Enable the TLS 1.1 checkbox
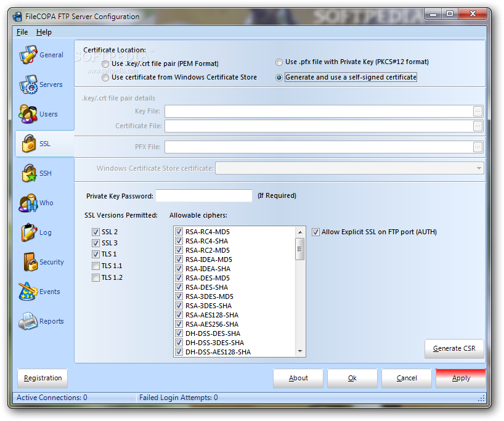Image resolution: width=504 pixels, height=421 pixels. tap(96, 266)
